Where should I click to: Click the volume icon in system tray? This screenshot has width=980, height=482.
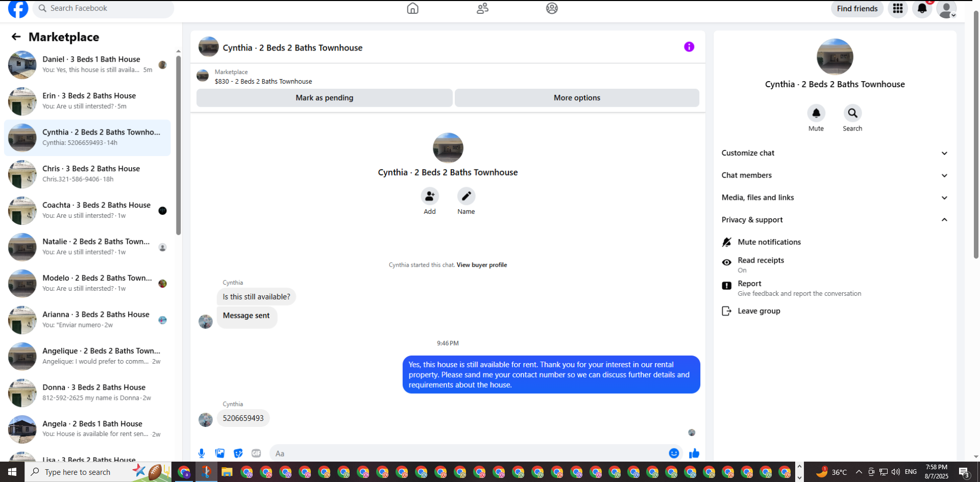tap(896, 472)
